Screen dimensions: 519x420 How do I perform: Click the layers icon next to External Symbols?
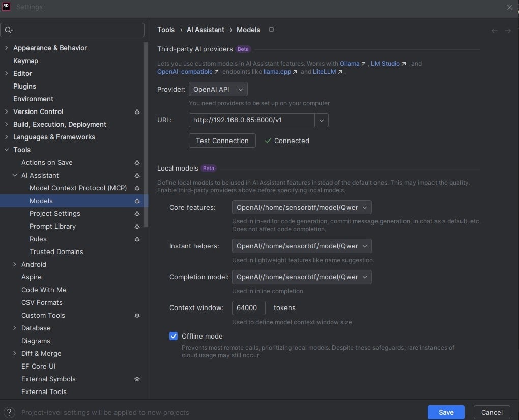pos(137,379)
